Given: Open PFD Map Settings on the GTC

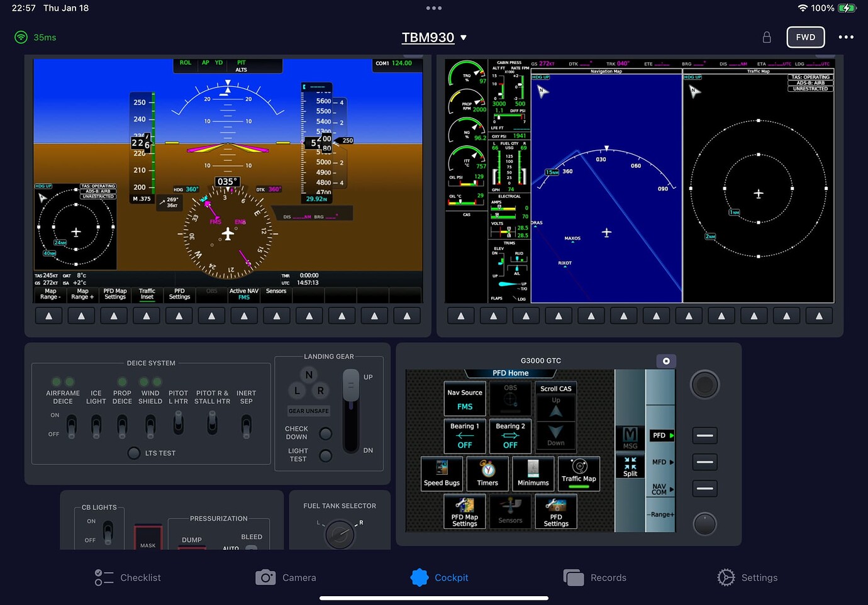Looking at the screenshot, I should (x=464, y=511).
